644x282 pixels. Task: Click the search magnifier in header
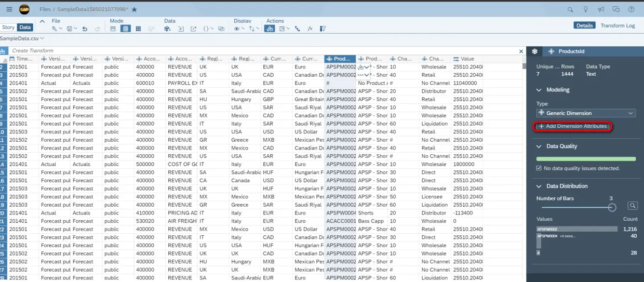coord(570,9)
